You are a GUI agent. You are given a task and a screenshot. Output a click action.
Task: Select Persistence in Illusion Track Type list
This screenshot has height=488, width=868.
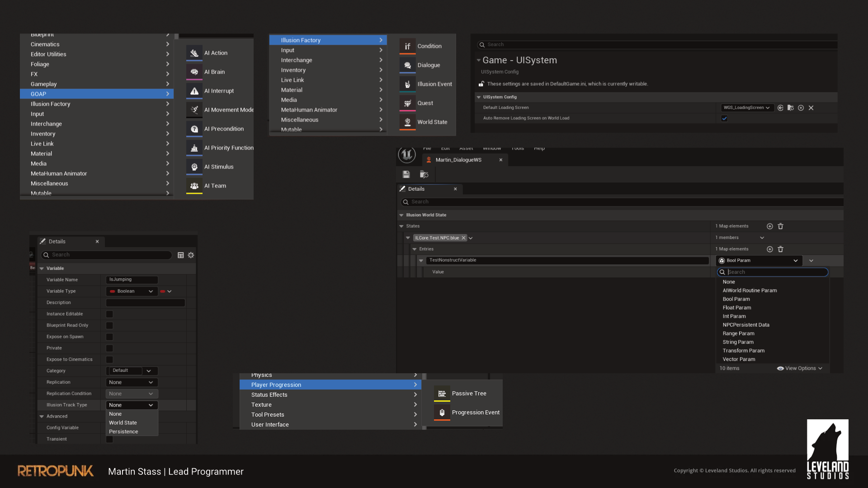[123, 432]
